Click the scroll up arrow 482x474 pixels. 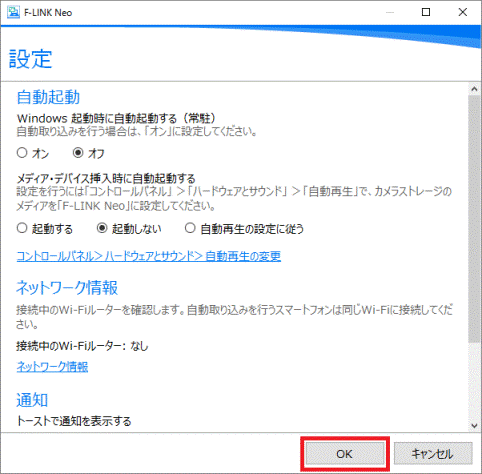click(474, 89)
